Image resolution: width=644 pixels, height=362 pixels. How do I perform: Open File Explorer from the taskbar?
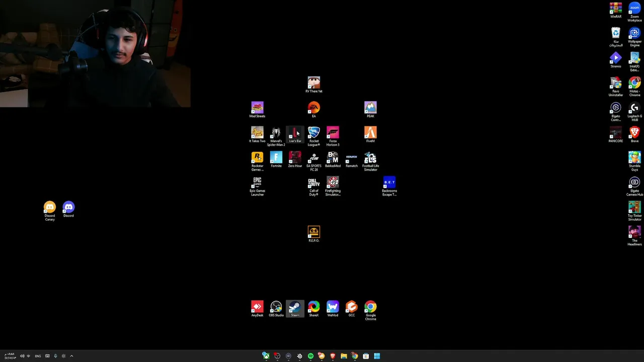tap(344, 356)
